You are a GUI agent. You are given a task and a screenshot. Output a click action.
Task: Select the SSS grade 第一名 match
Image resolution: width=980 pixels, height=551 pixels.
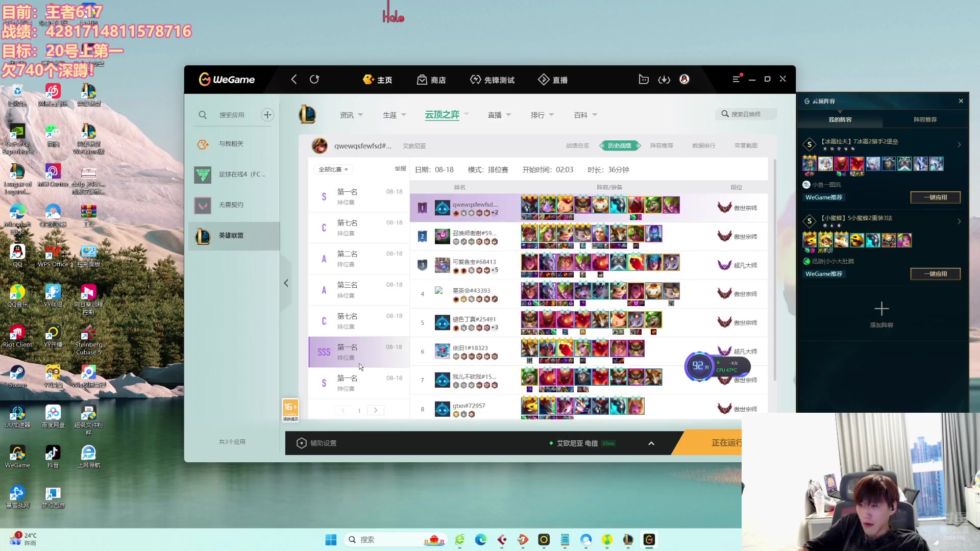click(x=359, y=352)
